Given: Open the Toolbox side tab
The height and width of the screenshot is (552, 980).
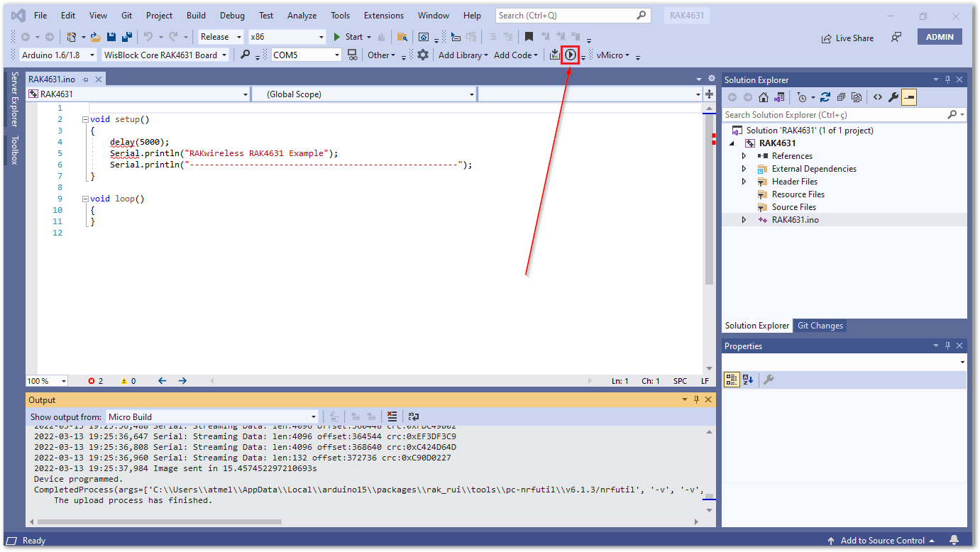Looking at the screenshot, I should tap(15, 150).
